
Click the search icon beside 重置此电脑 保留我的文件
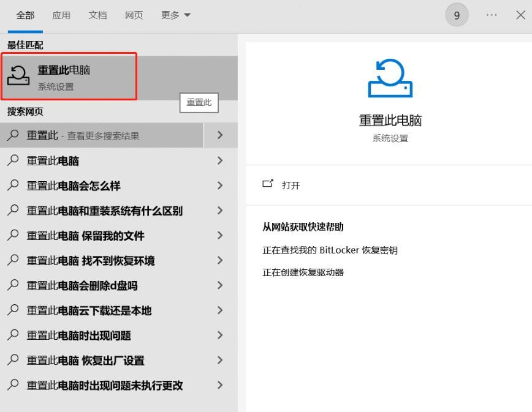[x=13, y=235]
